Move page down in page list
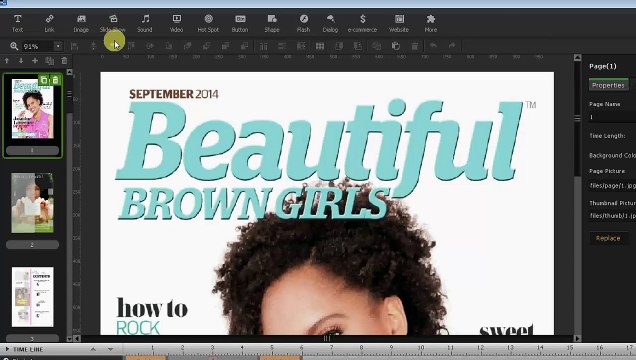The height and width of the screenshot is (360, 636). (x=21, y=61)
